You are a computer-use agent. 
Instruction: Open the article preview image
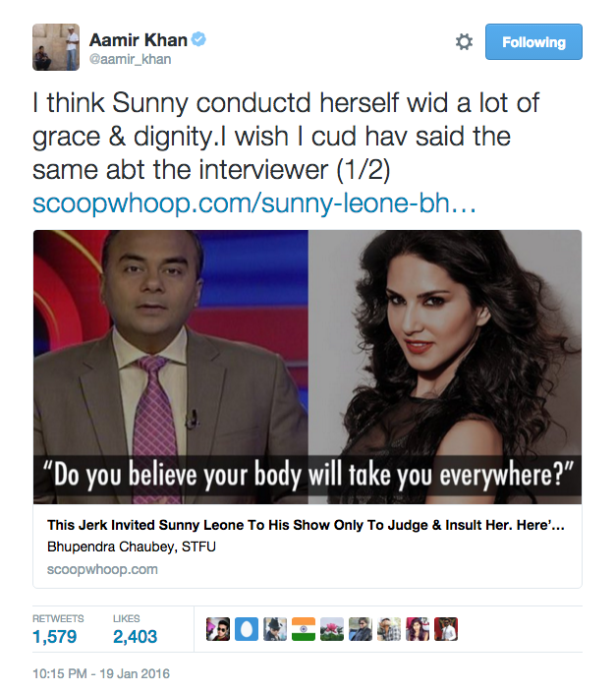(x=308, y=367)
